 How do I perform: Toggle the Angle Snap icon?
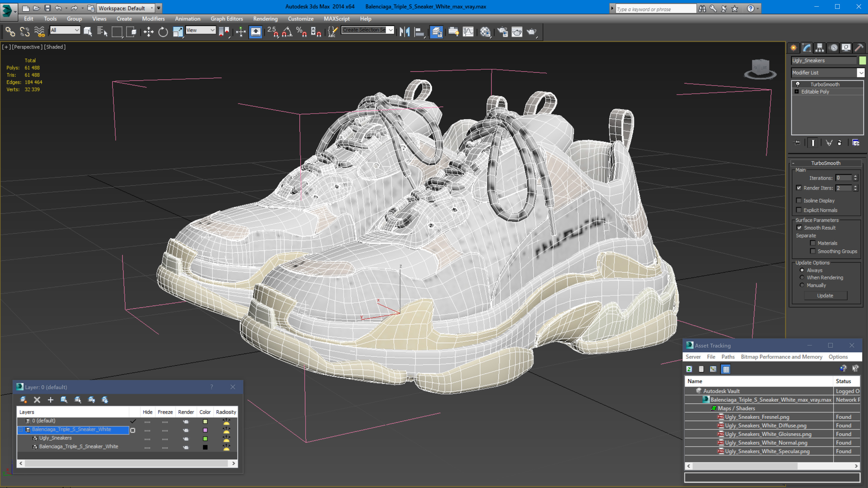(x=287, y=32)
